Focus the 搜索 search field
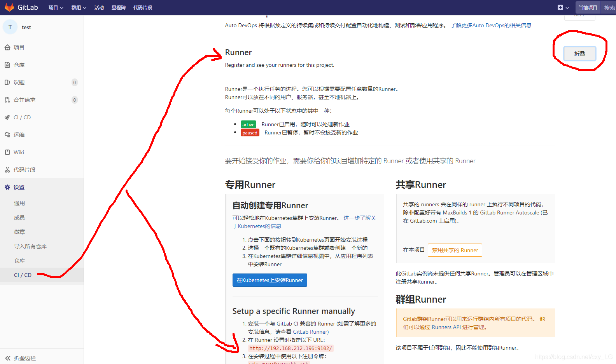Viewport: 616px width, 364px height. 609,7
